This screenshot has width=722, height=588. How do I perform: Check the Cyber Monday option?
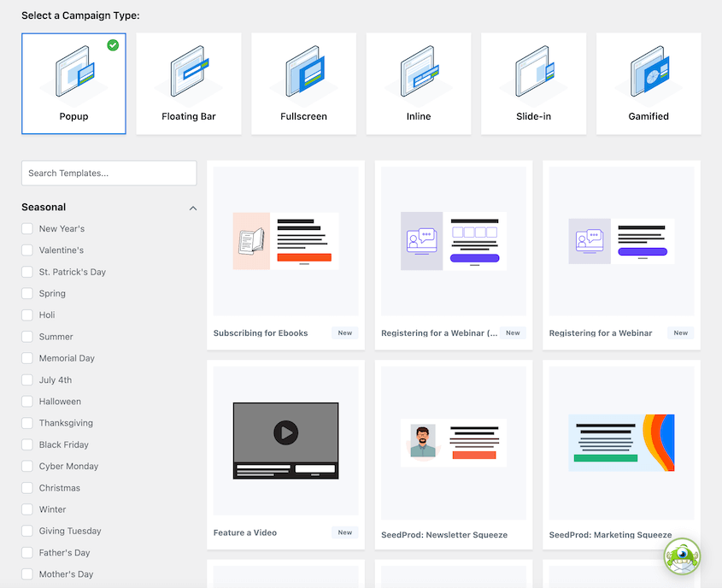pos(26,466)
